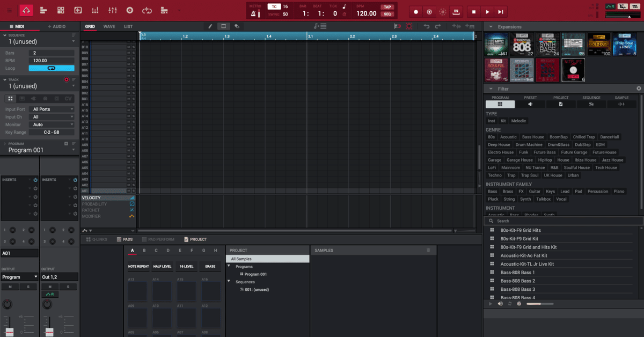Click the eraser tool next to the marquee tool
This screenshot has height=337, width=644.
click(x=237, y=26)
